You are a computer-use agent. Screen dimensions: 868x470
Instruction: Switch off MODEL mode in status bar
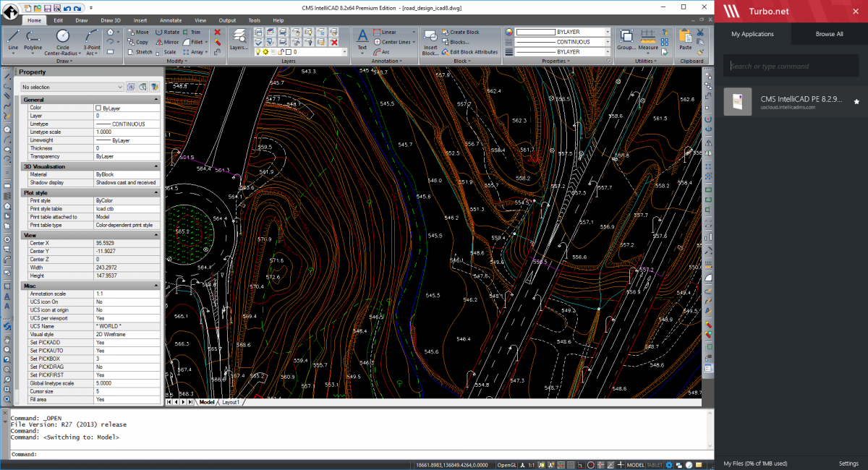(635, 464)
